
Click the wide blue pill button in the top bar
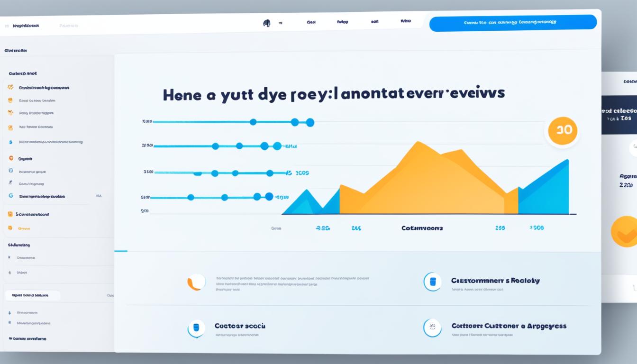click(x=513, y=23)
